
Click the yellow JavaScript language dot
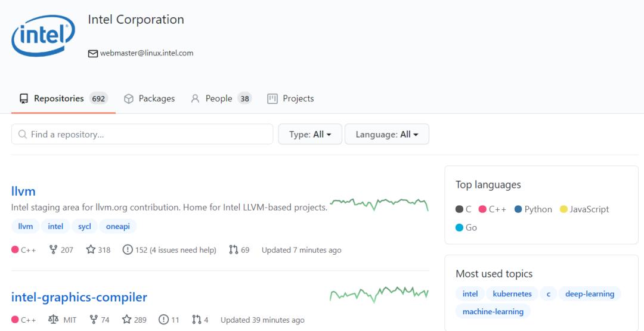point(563,209)
